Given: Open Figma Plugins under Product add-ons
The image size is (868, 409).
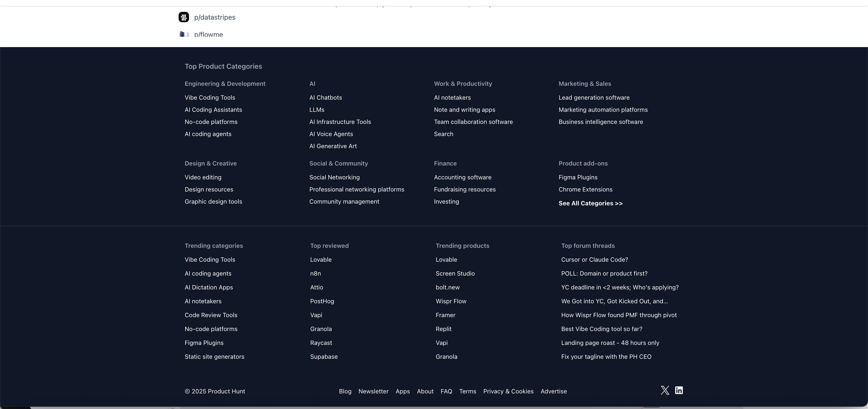Looking at the screenshot, I should [x=578, y=177].
